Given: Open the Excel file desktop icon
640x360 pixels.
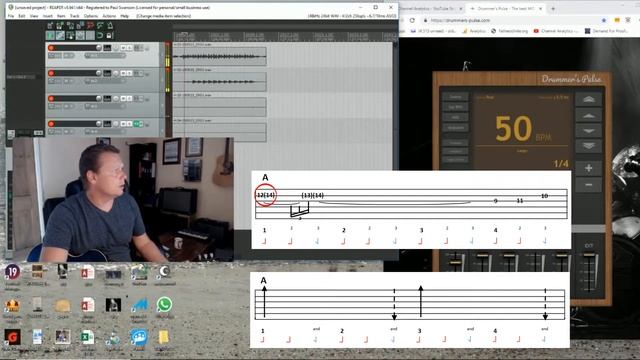Looking at the screenshot, I should [87, 338].
